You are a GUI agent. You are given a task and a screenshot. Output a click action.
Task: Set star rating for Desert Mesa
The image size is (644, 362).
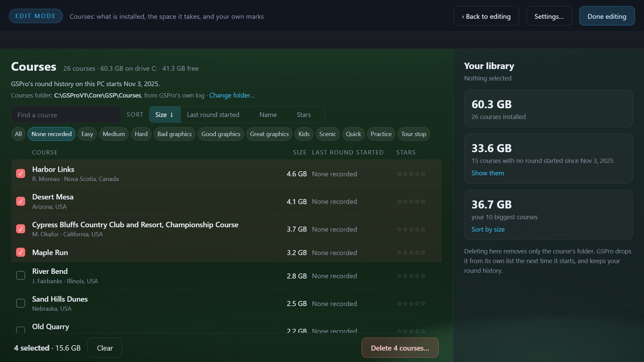(411, 202)
